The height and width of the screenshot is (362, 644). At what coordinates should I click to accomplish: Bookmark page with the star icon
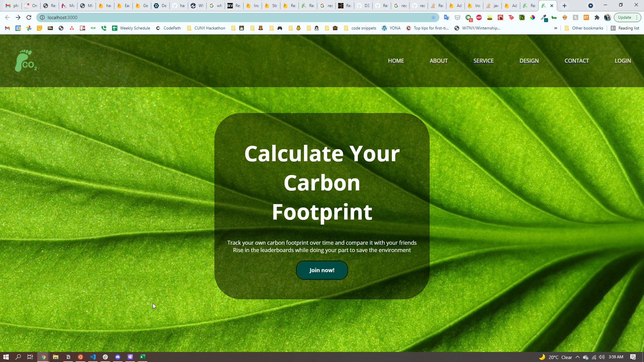pyautogui.click(x=433, y=17)
